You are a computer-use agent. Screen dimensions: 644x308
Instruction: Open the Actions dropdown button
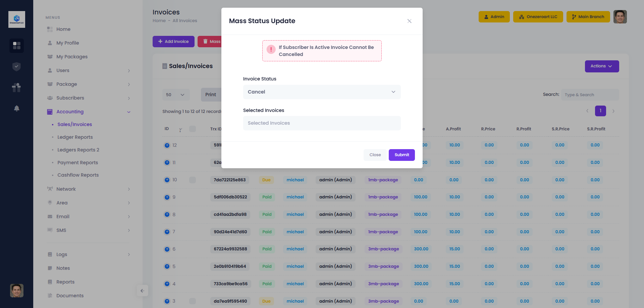(x=602, y=66)
